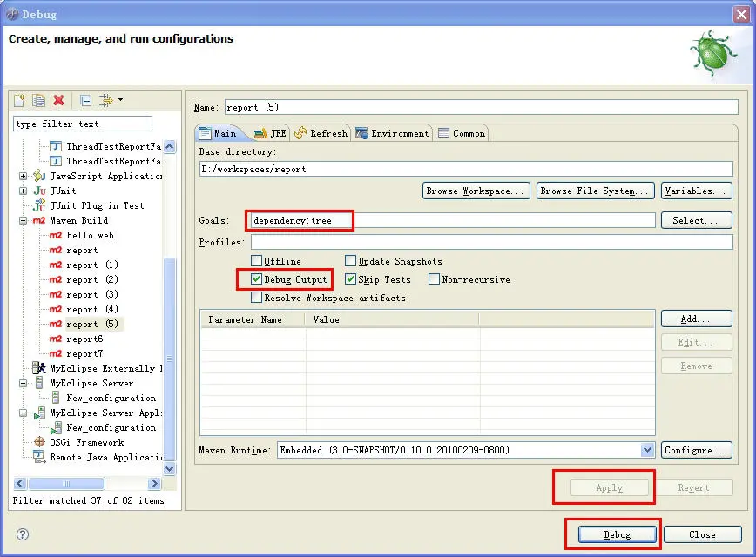Image resolution: width=756 pixels, height=557 pixels.
Task: Uncheck the Debug Output checkbox
Action: point(256,279)
